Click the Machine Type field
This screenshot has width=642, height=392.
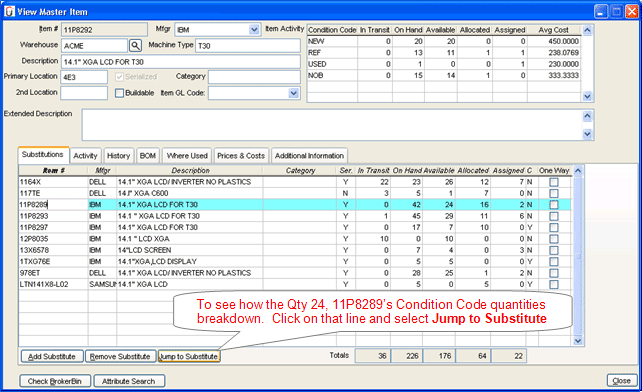tap(248, 45)
